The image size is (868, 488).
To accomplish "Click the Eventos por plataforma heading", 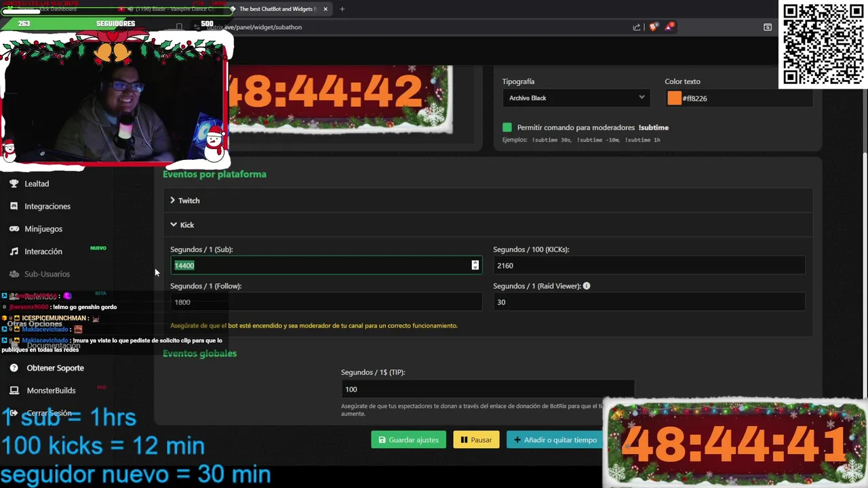I will pos(214,174).
